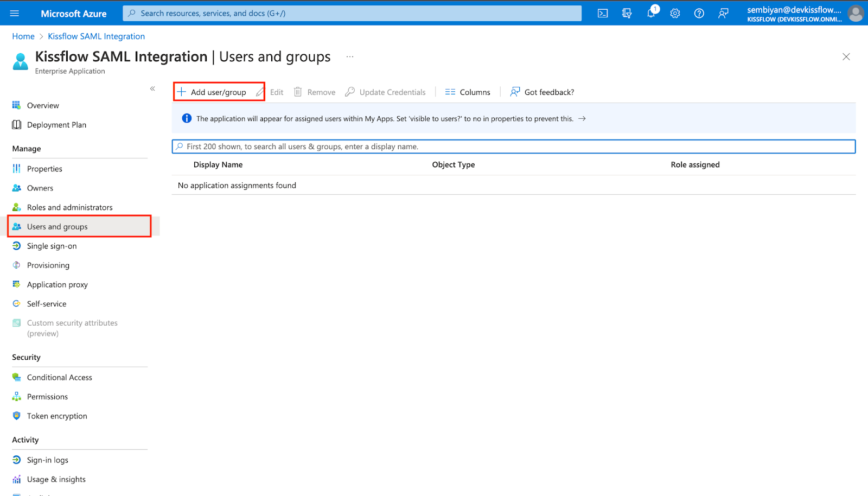This screenshot has height=496, width=868.
Task: Open the Azure portal hamburger menu
Action: 15,14
